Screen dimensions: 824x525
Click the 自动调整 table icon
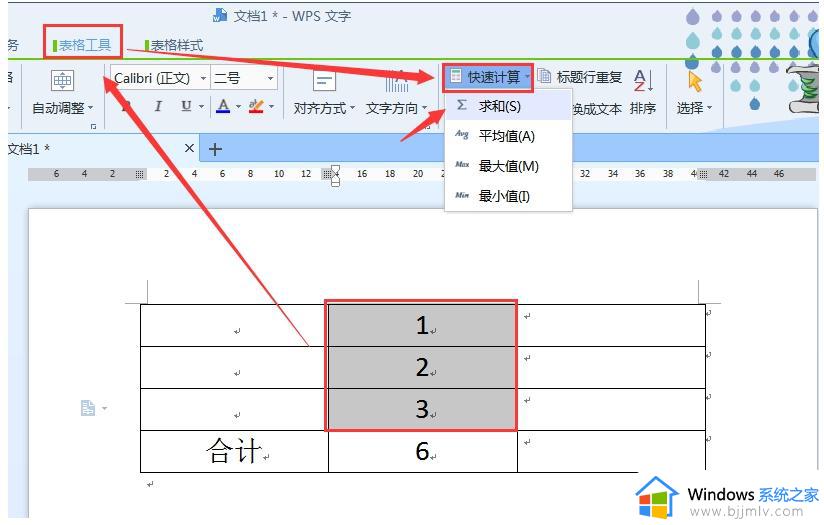(x=62, y=80)
